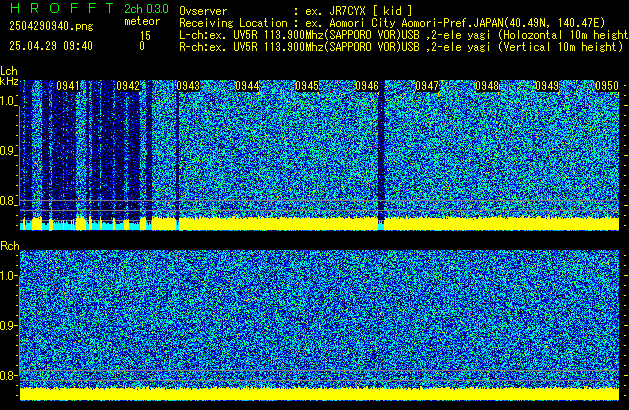Click the Rch channel label

[10, 246]
